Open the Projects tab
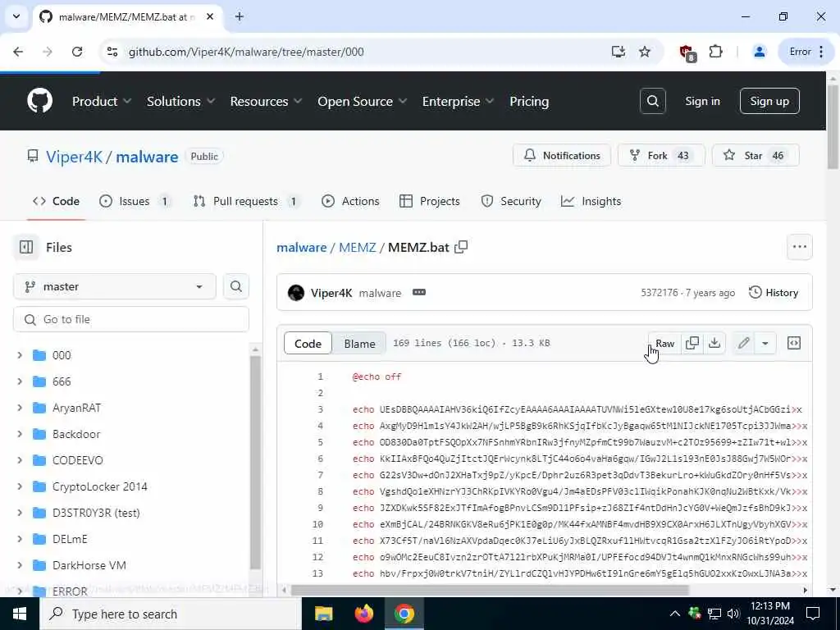840x630 pixels. (x=430, y=201)
